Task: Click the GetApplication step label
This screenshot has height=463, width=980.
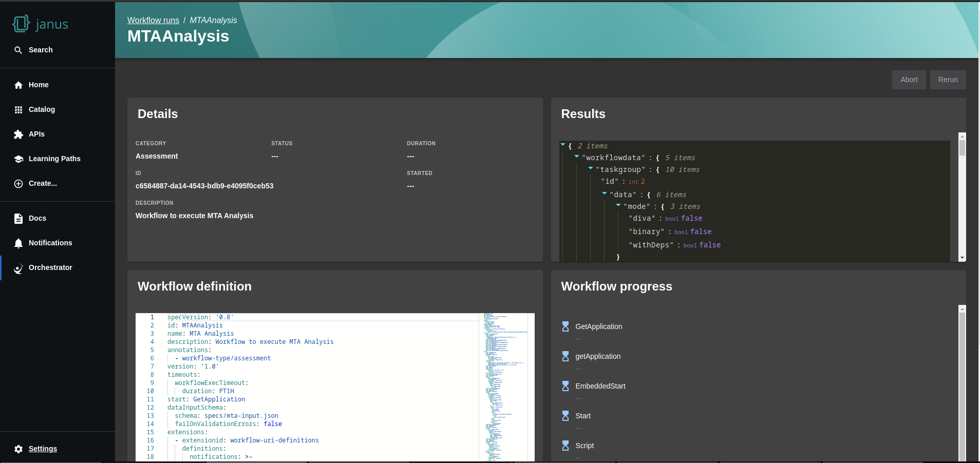Action: point(598,326)
